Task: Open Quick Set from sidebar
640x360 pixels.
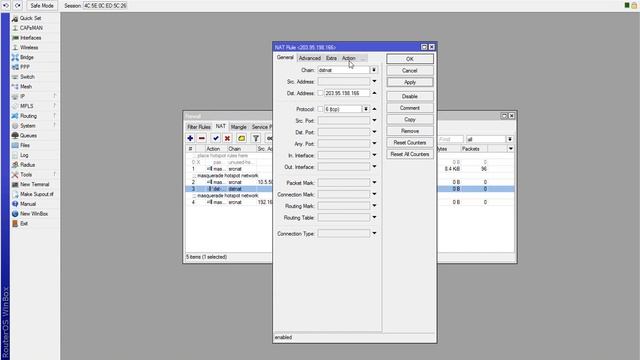Action: click(x=31, y=18)
